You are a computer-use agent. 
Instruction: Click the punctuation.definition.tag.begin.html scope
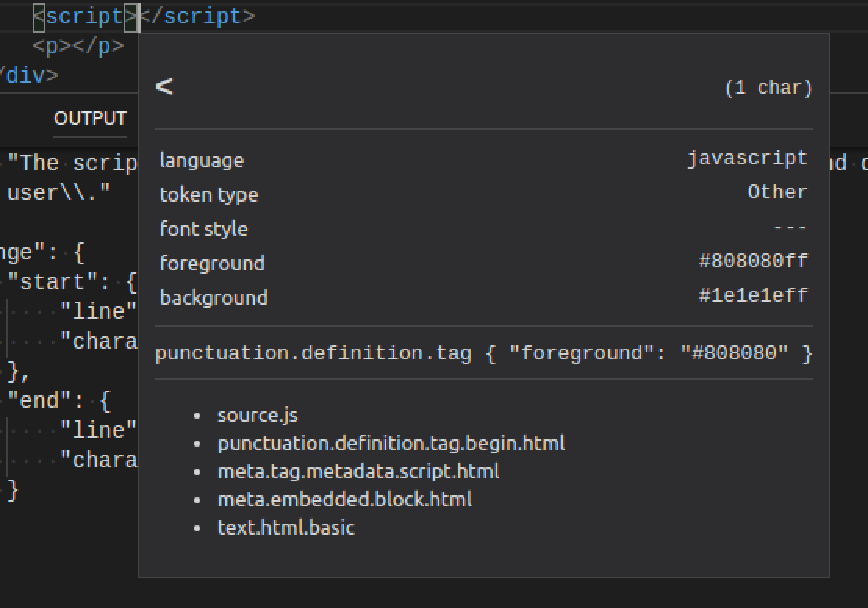click(390, 443)
